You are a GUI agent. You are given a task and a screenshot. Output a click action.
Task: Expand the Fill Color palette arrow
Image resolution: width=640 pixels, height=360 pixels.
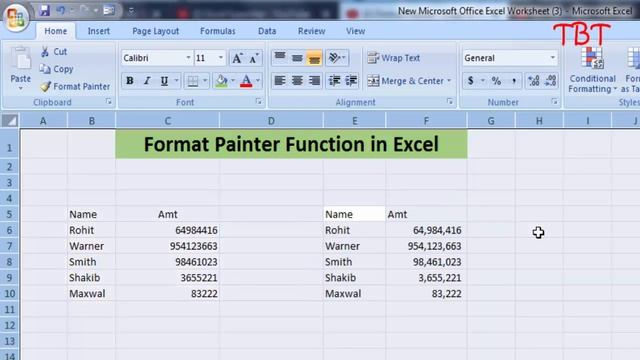(x=233, y=81)
